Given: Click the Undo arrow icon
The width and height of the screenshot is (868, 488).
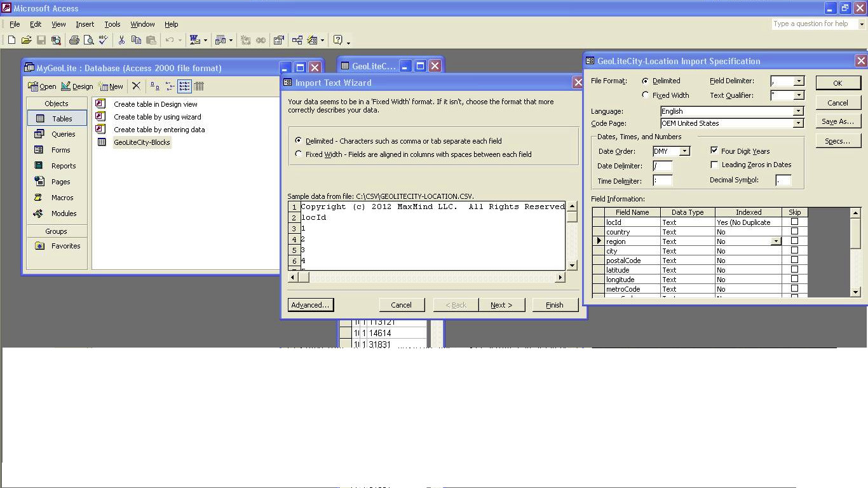Looking at the screenshot, I should point(169,40).
